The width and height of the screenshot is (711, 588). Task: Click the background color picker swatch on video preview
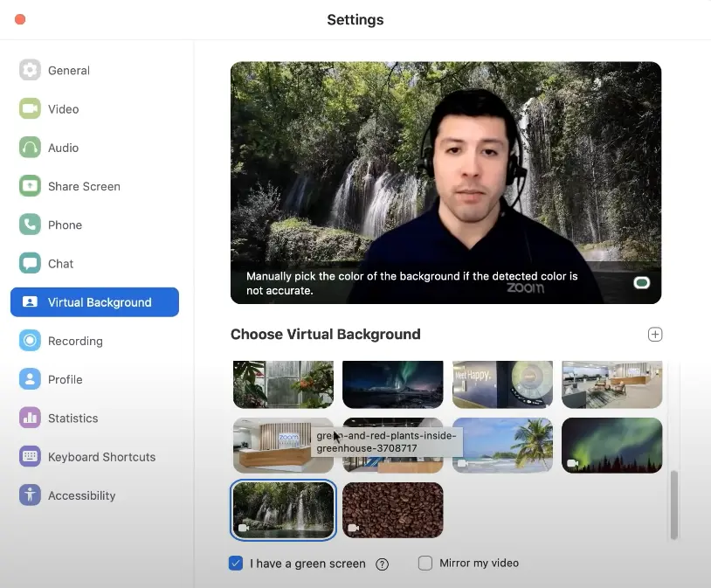[642, 282]
